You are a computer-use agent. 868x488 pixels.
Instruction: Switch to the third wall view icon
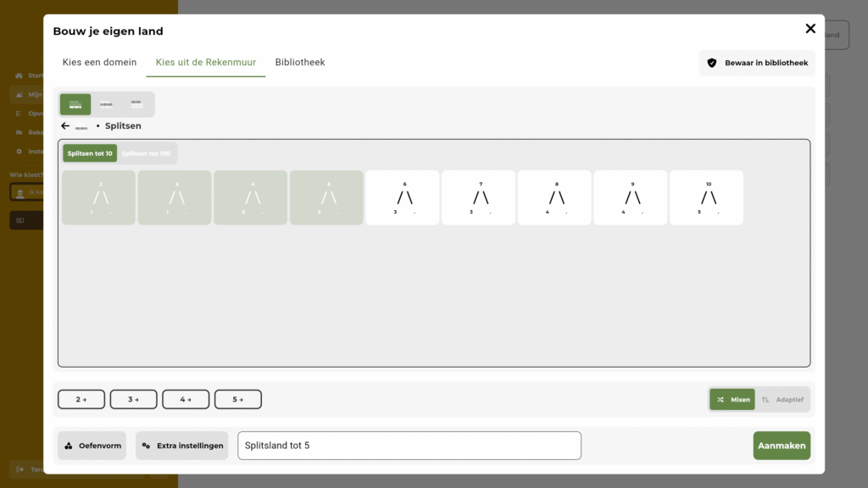pyautogui.click(x=136, y=104)
